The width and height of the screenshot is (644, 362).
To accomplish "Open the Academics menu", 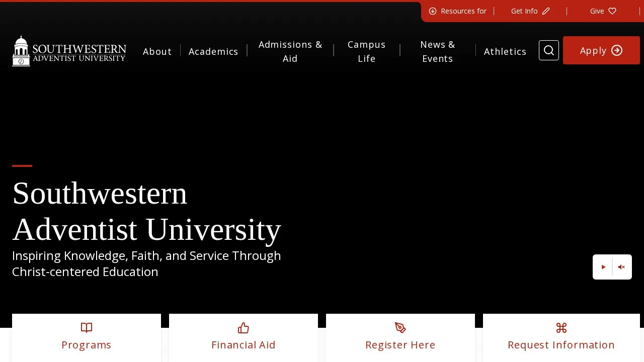I will point(213,51).
